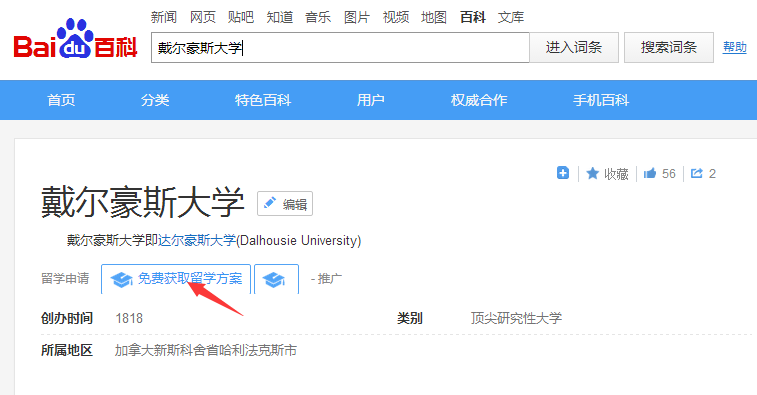Open the 网页 search category
The height and width of the screenshot is (395, 757).
pos(202,17)
